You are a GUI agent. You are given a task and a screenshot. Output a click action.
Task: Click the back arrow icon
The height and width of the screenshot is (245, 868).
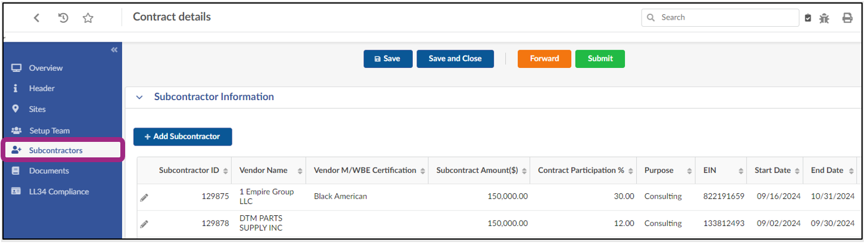36,18
